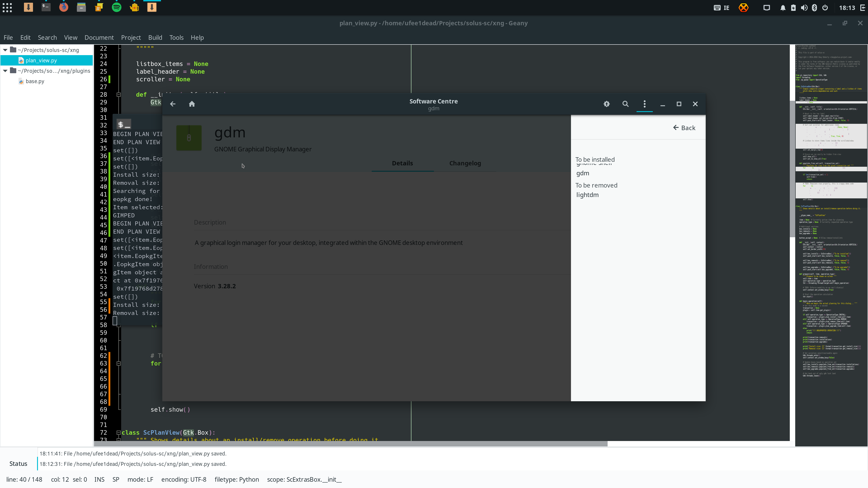
Task: Open search in Software Centre
Action: tap(625, 104)
